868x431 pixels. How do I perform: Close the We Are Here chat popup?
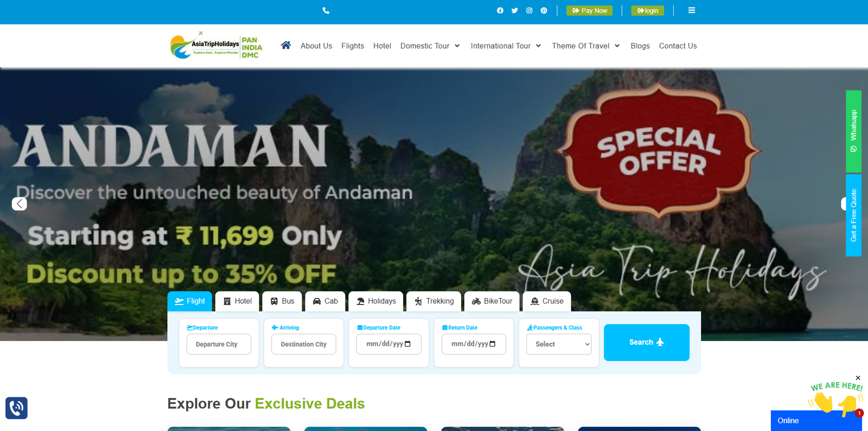(x=858, y=378)
